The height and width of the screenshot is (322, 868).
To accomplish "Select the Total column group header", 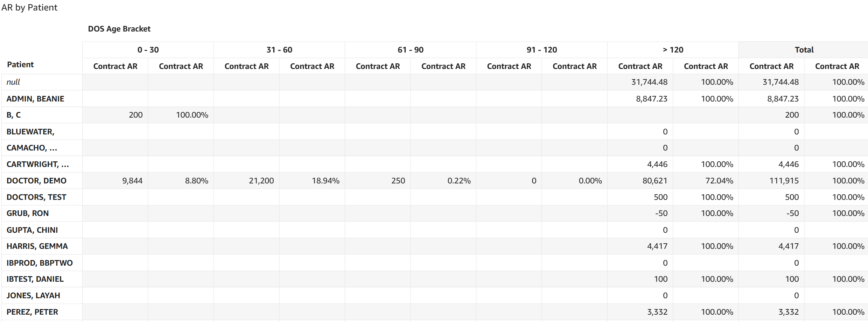I will (804, 50).
